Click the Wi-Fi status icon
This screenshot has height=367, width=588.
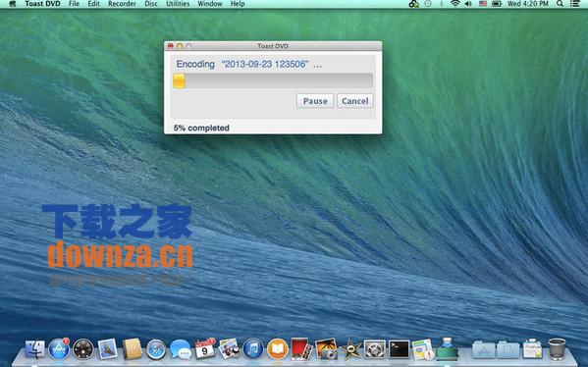(454, 4)
